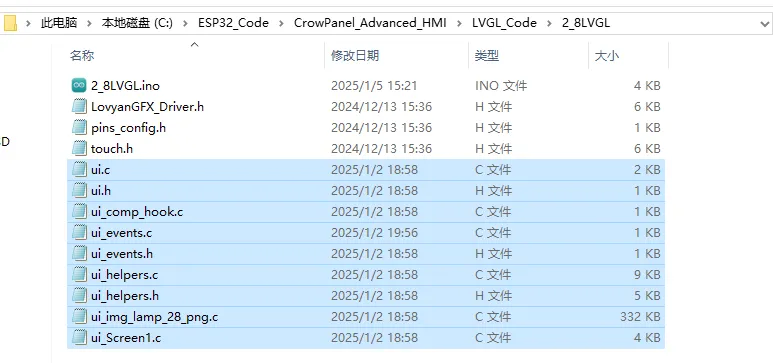
Task: Sort files by 名称 column header
Action: tap(82, 56)
